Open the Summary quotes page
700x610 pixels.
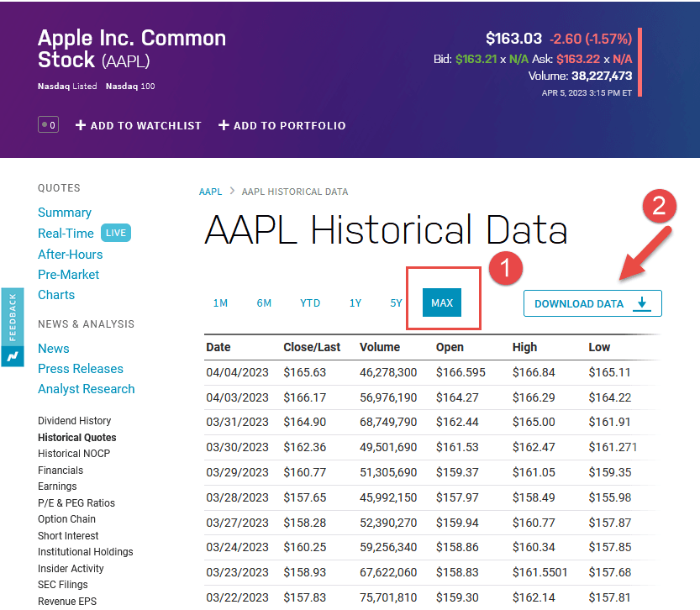tap(65, 213)
